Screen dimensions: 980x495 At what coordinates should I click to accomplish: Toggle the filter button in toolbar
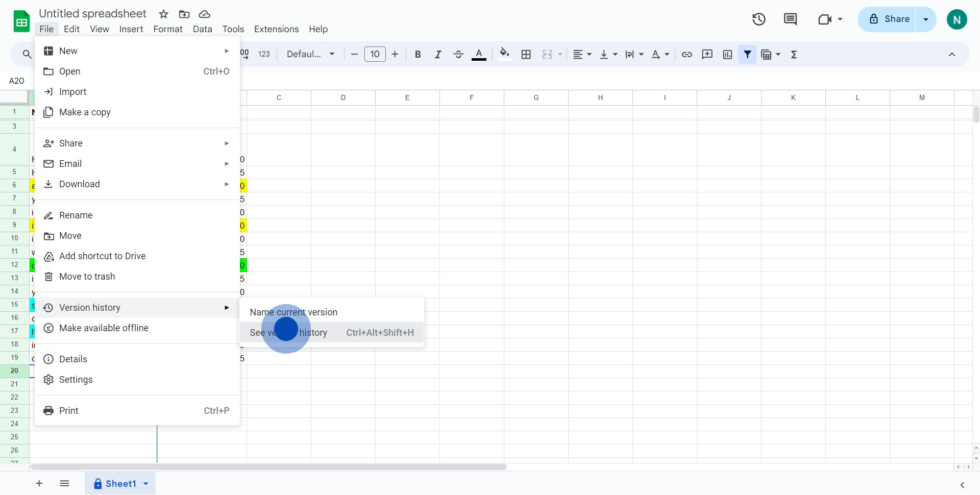pos(747,55)
